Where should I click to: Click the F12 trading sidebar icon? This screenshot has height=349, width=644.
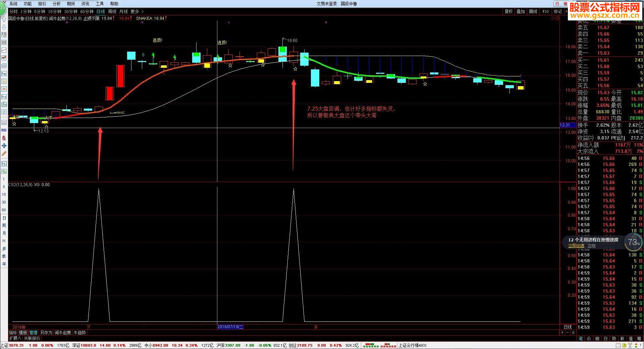tap(4, 97)
